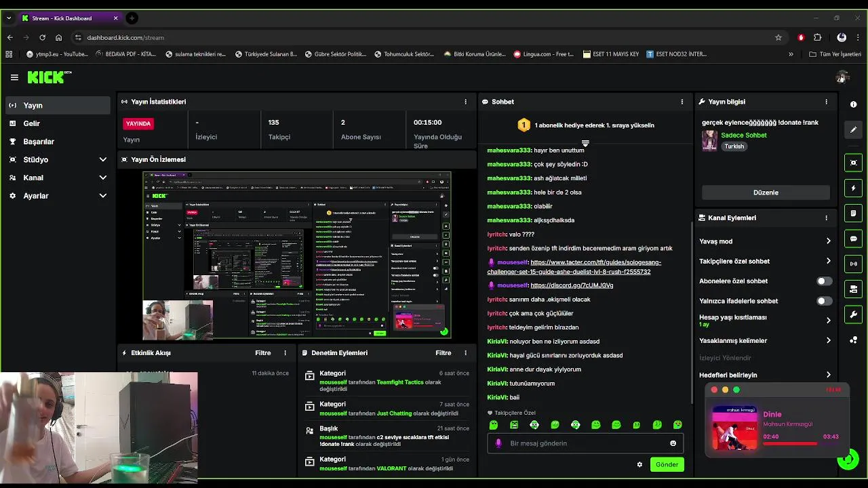Click the broadcast signal widget icon in the right sidebar
This screenshot has width=868, height=488.
(854, 264)
